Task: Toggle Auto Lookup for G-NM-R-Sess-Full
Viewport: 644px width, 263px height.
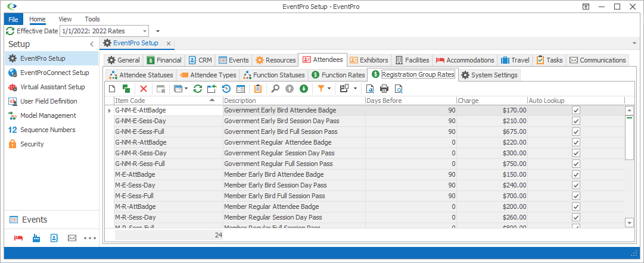Action: coord(576,164)
